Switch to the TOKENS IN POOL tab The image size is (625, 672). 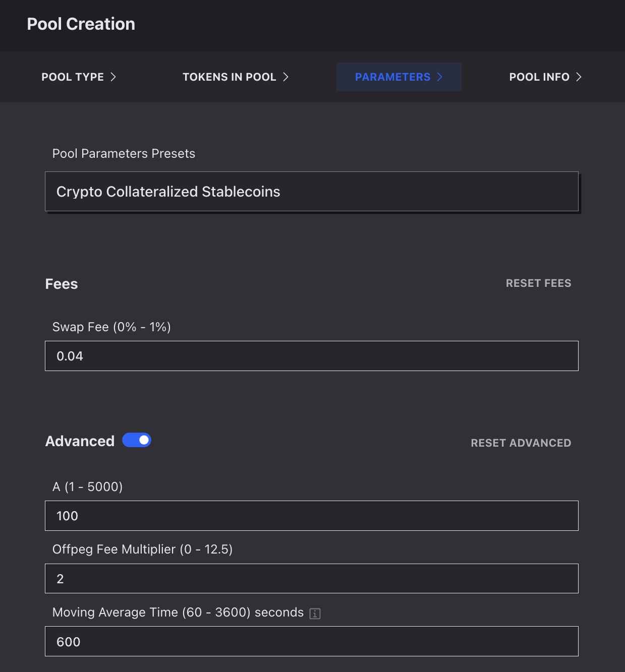pos(229,77)
